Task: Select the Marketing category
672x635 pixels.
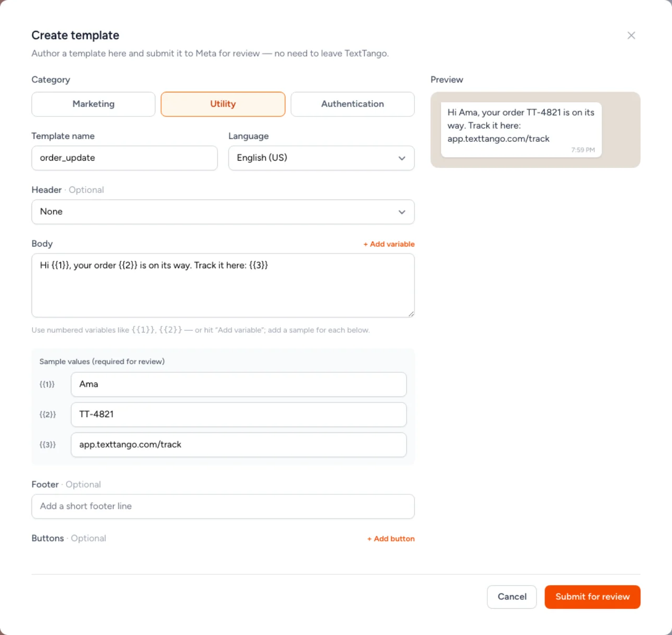Action: 93,104
